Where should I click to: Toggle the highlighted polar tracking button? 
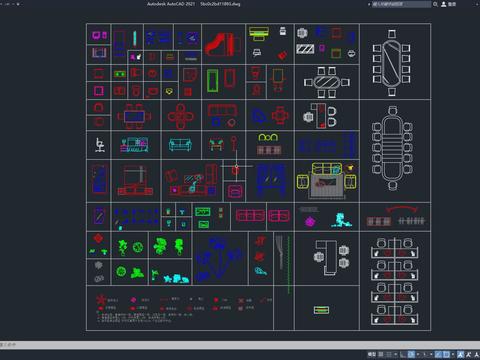pyautogui.click(x=411, y=354)
